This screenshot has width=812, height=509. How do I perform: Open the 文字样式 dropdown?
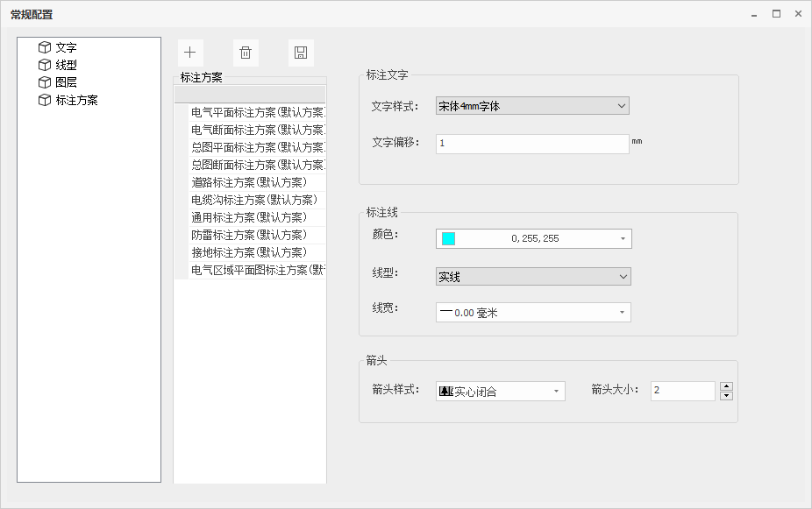(622, 106)
